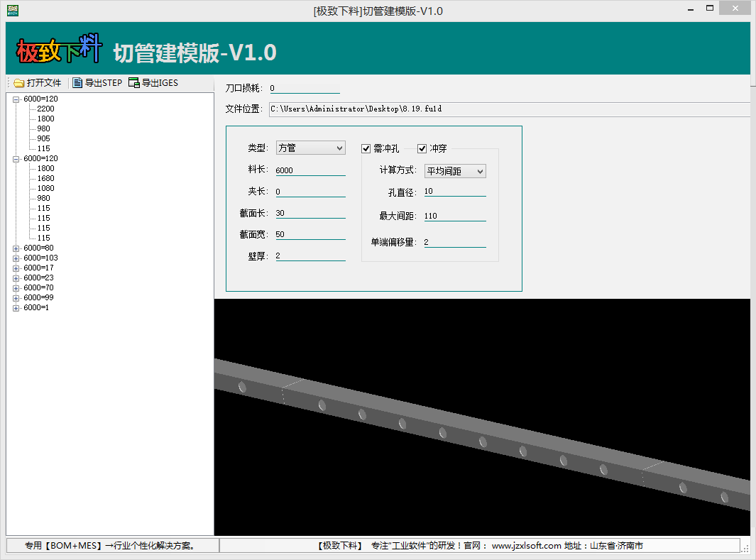Click the export IGES icon
Screen dimensions: 756x560
coord(133,83)
